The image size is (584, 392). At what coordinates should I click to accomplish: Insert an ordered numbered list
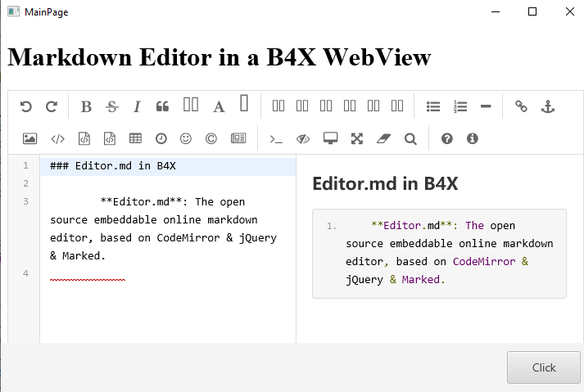pos(460,107)
